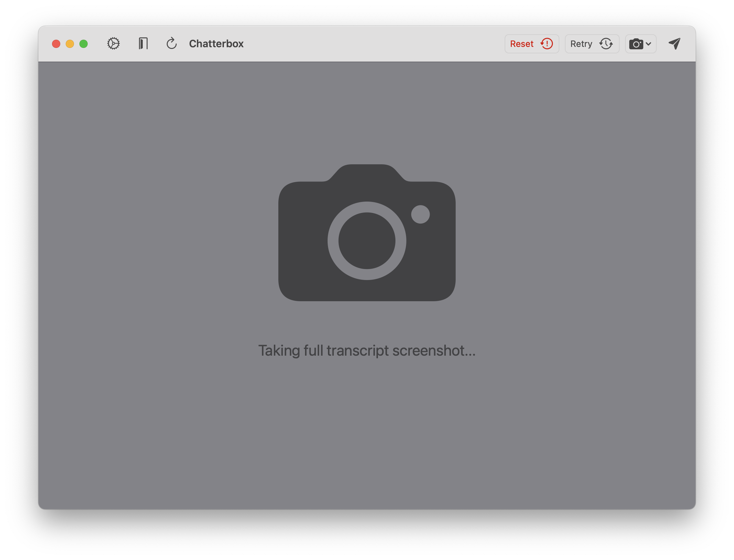Click the 'Taking full transcript screenshot...' message
Viewport: 734px width, 560px height.
[367, 351]
